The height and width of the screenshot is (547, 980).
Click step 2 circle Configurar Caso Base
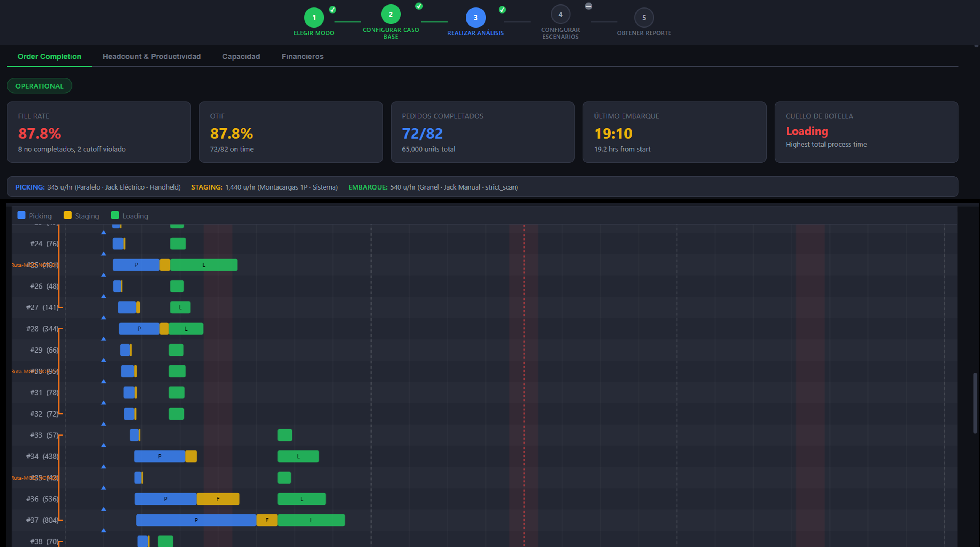coord(391,14)
